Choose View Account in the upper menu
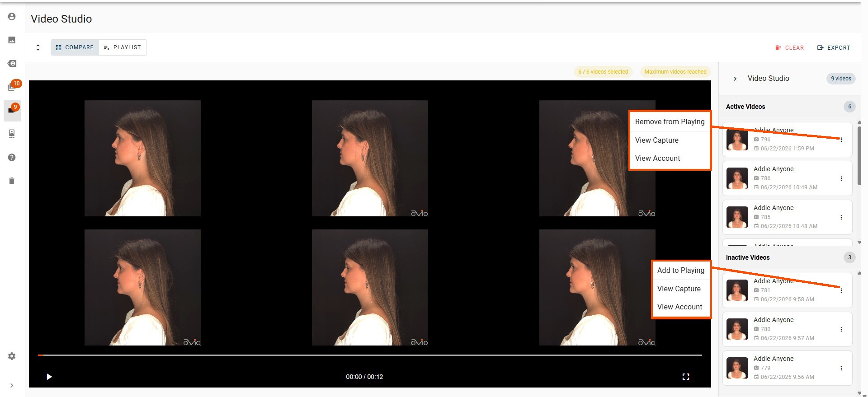The image size is (868, 397). pyautogui.click(x=670, y=158)
